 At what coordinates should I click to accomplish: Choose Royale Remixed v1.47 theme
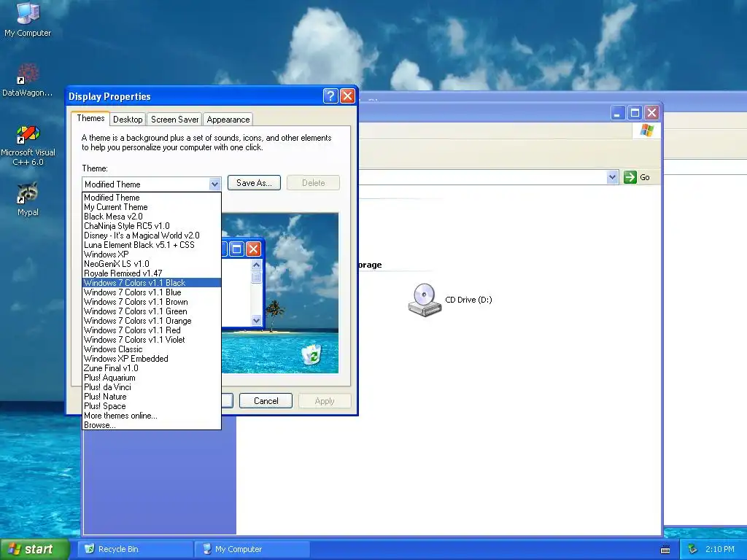click(152, 273)
